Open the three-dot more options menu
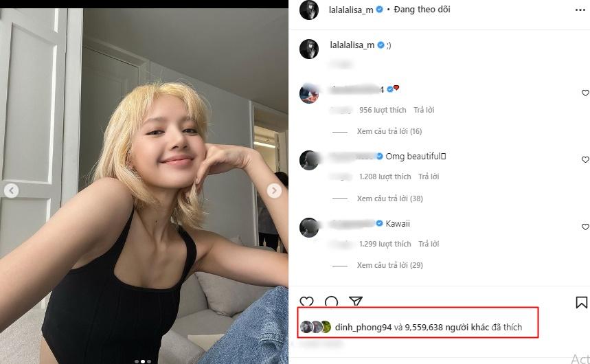The image size is (590, 364). pos(580,10)
